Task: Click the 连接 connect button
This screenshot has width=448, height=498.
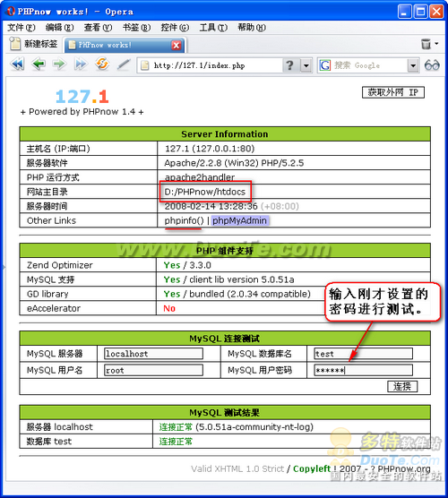Action: [x=402, y=386]
